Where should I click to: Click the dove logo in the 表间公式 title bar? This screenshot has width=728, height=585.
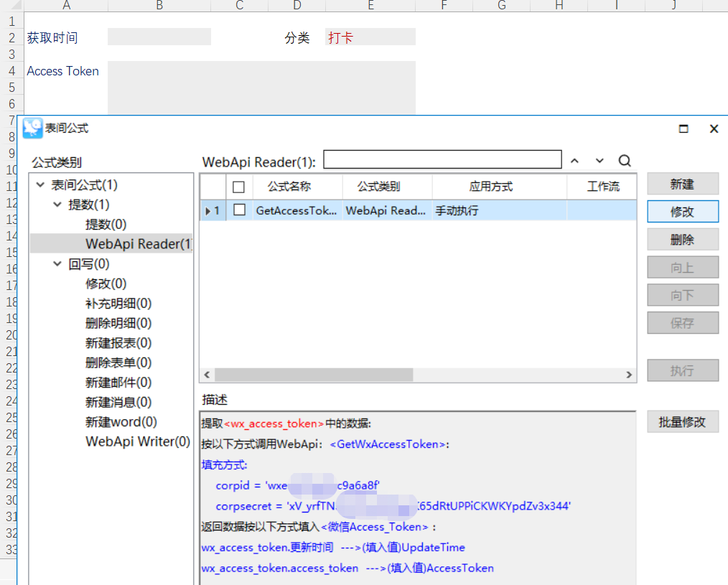click(x=31, y=128)
